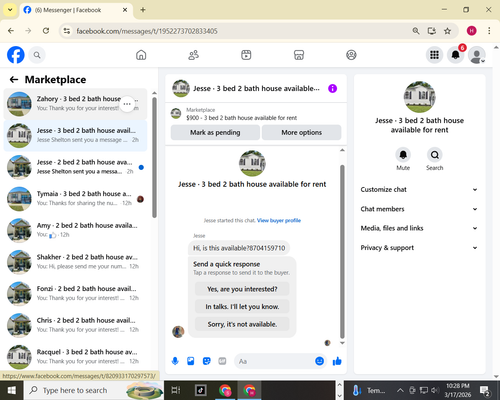Screen dimensions: 500x400
Task: Open the Racquel 3 bed 2 bath house conversation
Action: 75,357
